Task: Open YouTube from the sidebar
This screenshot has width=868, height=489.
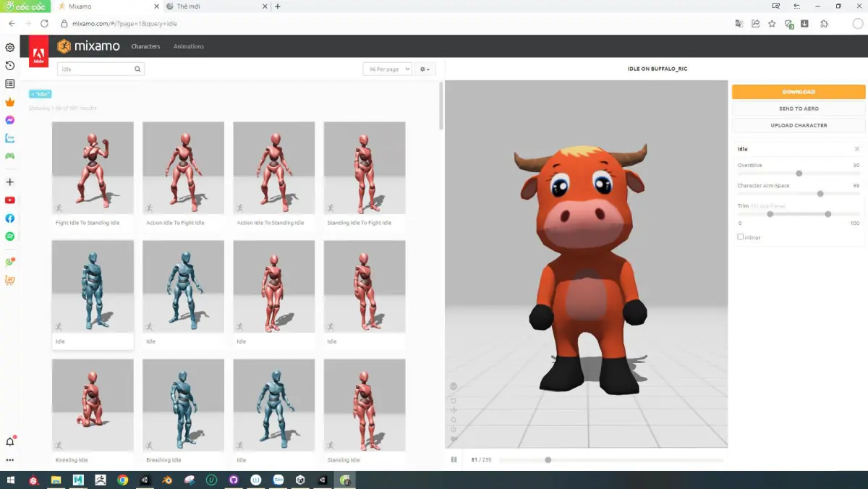Action: [10, 200]
